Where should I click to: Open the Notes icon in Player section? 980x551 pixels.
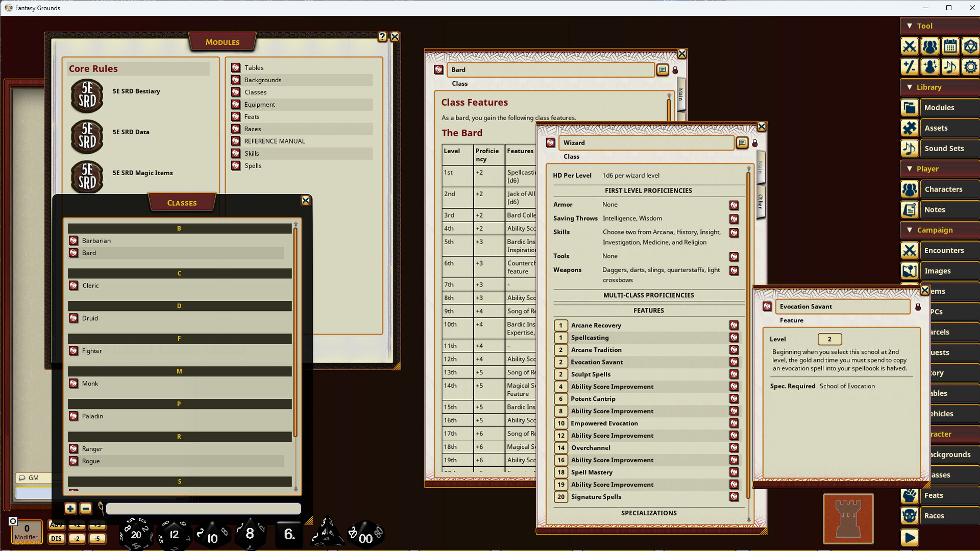point(909,210)
